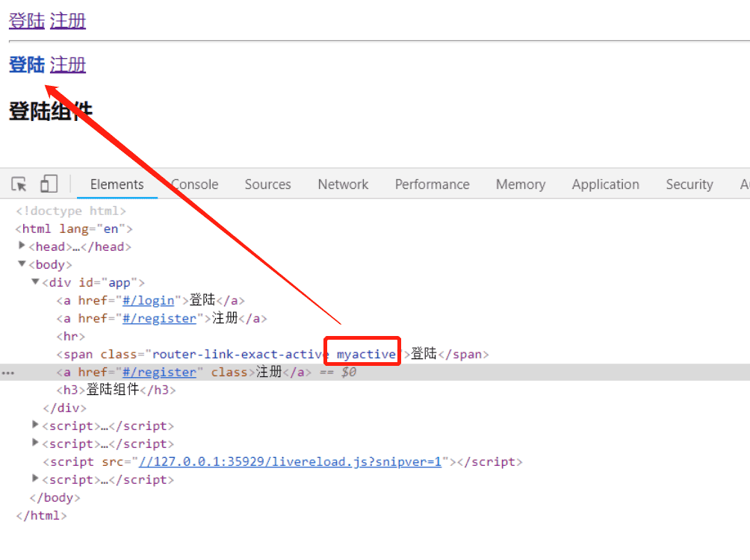Activate the inspect element picker icon
This screenshot has width=750, height=560.
click(19, 184)
